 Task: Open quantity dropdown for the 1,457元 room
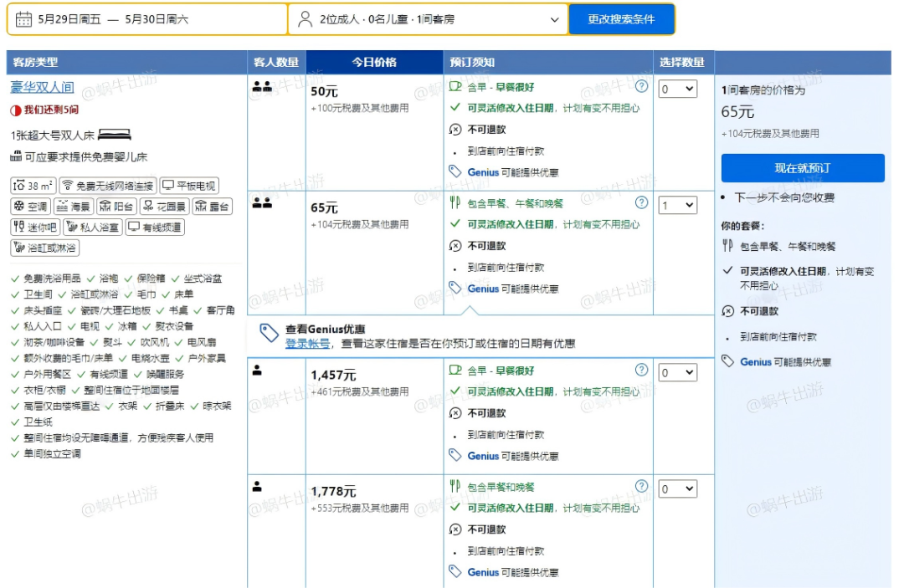click(x=677, y=372)
